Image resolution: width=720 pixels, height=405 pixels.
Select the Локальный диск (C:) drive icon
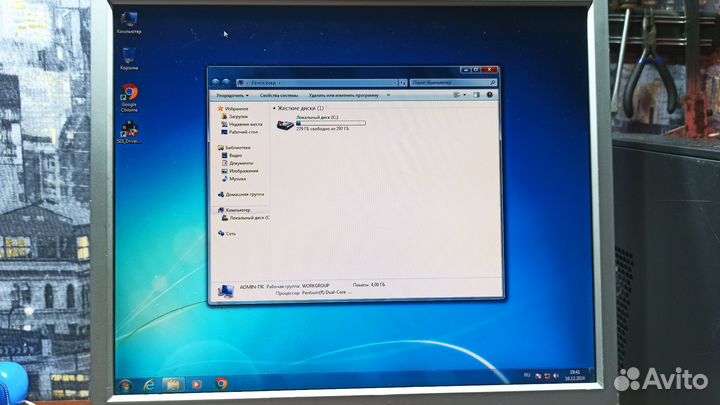click(286, 123)
